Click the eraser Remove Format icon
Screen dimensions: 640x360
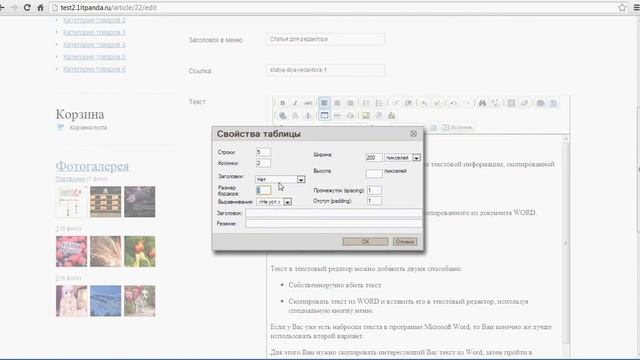(x=524, y=103)
